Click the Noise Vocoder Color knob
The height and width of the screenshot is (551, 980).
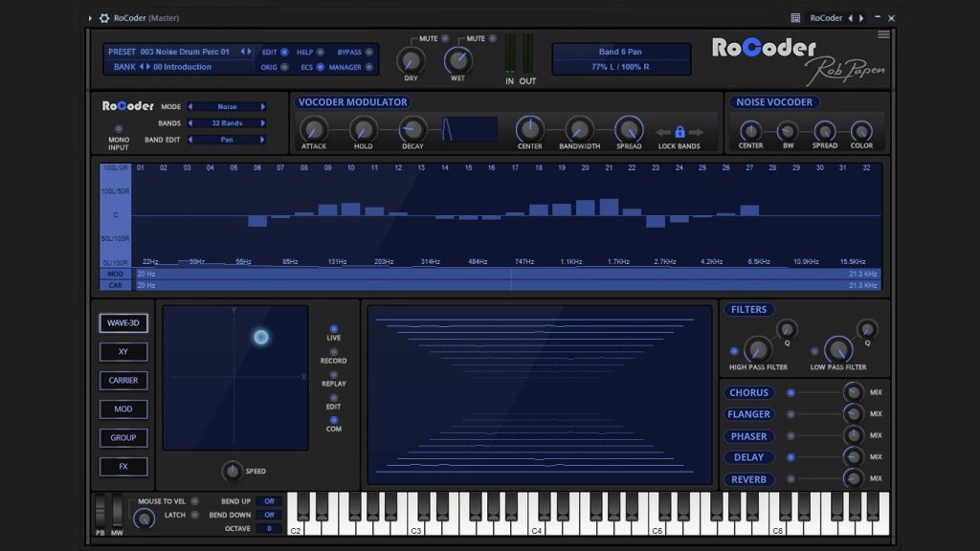click(x=861, y=131)
